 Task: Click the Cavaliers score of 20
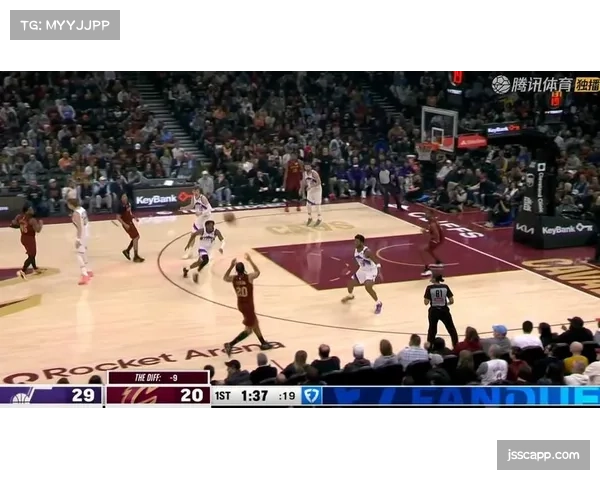tap(190, 396)
